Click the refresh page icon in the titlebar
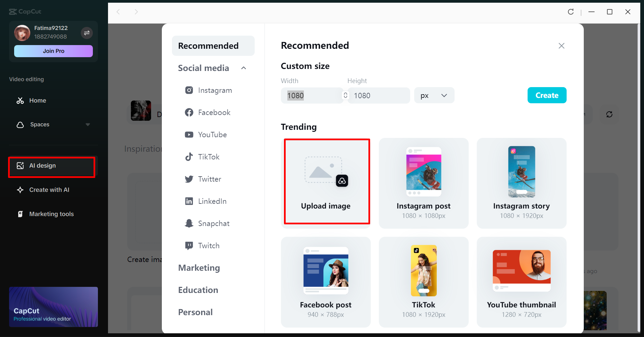This screenshot has height=337, width=644. point(571,12)
